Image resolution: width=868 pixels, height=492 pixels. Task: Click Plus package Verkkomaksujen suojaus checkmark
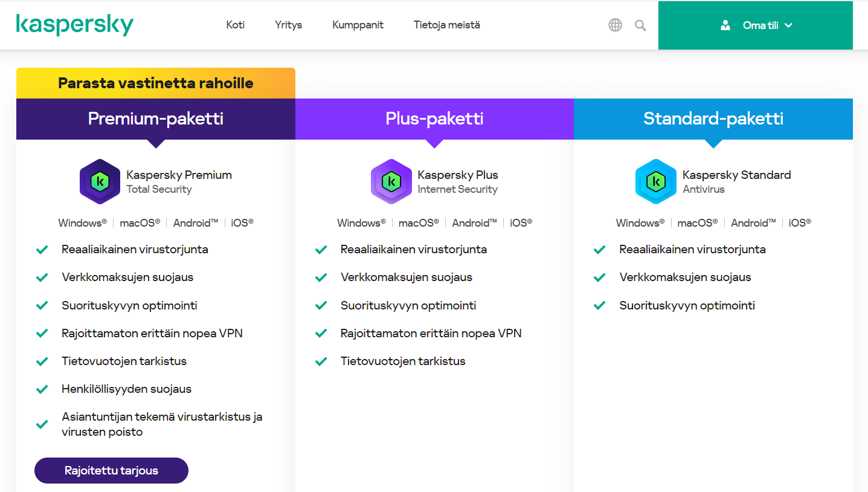tap(321, 277)
